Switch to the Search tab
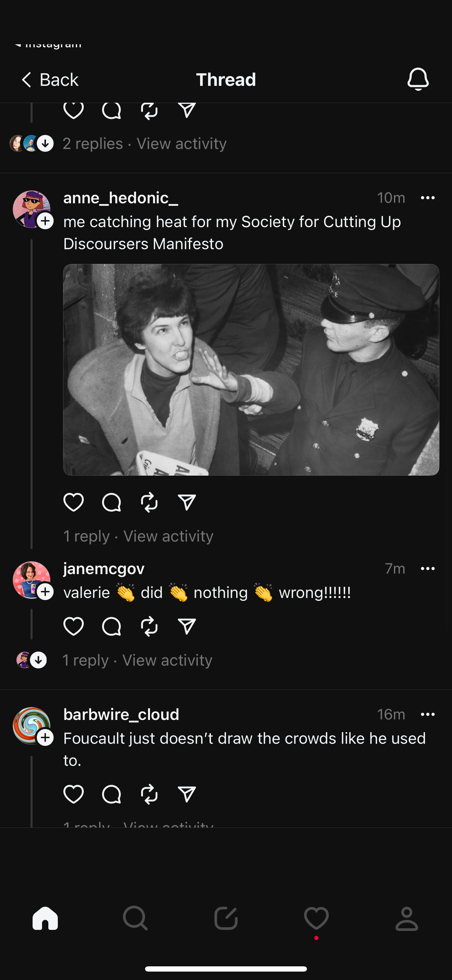 pos(135,918)
